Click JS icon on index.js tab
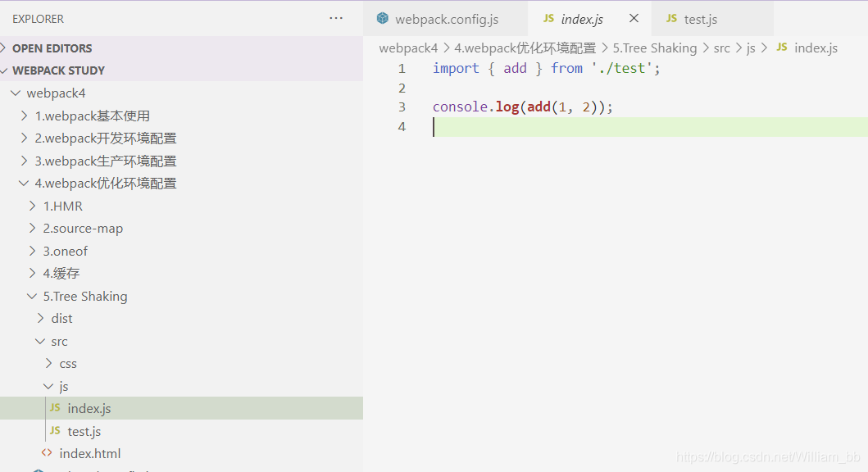 (x=548, y=18)
